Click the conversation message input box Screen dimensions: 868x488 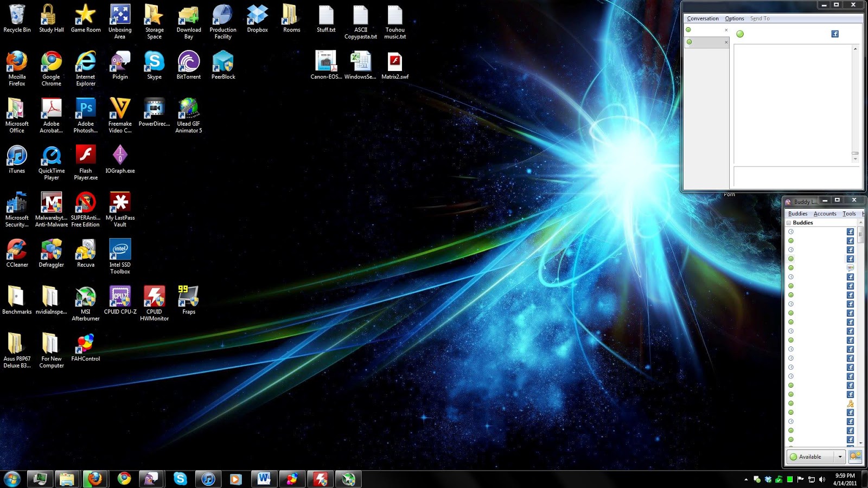(x=796, y=177)
